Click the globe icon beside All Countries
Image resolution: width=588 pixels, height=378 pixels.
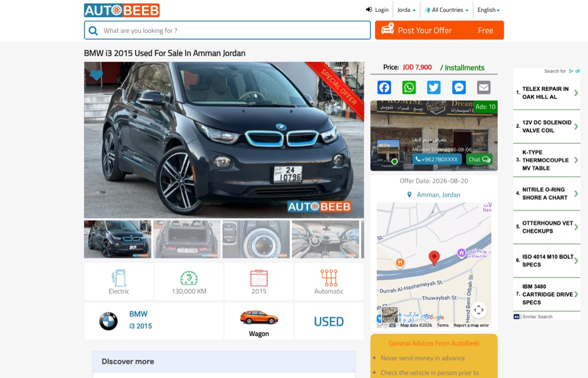tap(428, 10)
